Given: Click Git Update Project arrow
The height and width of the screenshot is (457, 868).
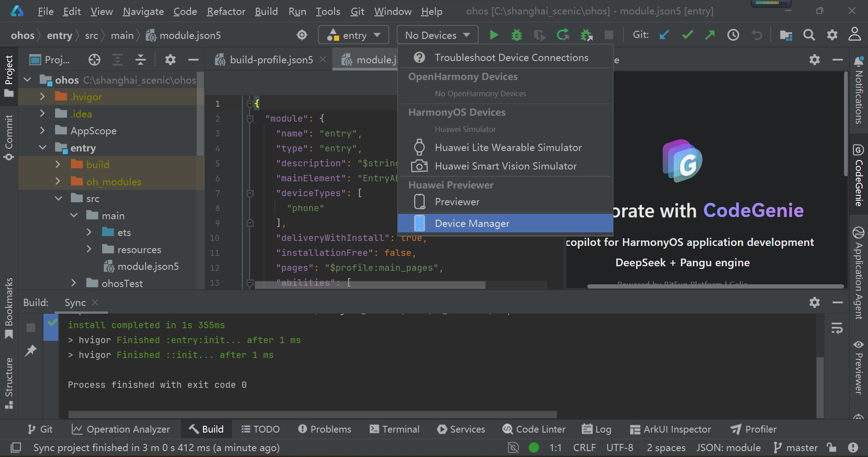Looking at the screenshot, I should coord(664,35).
